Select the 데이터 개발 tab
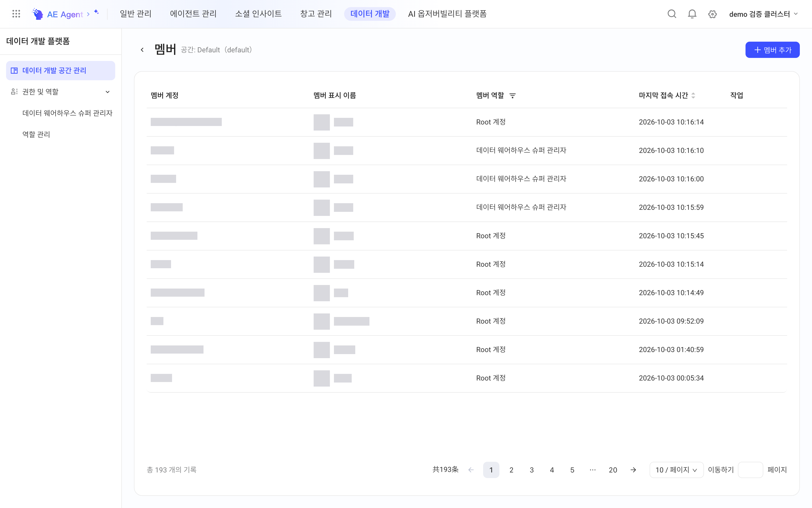 click(x=370, y=14)
